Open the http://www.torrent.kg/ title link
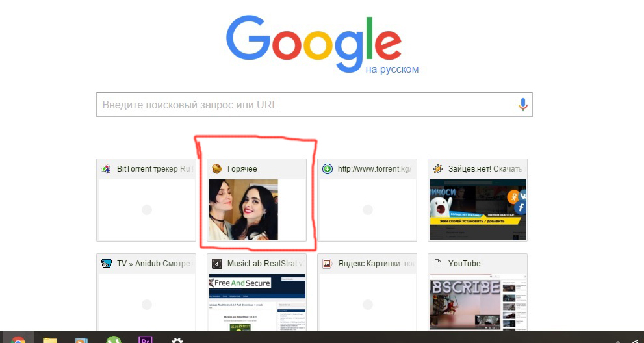 pos(374,169)
